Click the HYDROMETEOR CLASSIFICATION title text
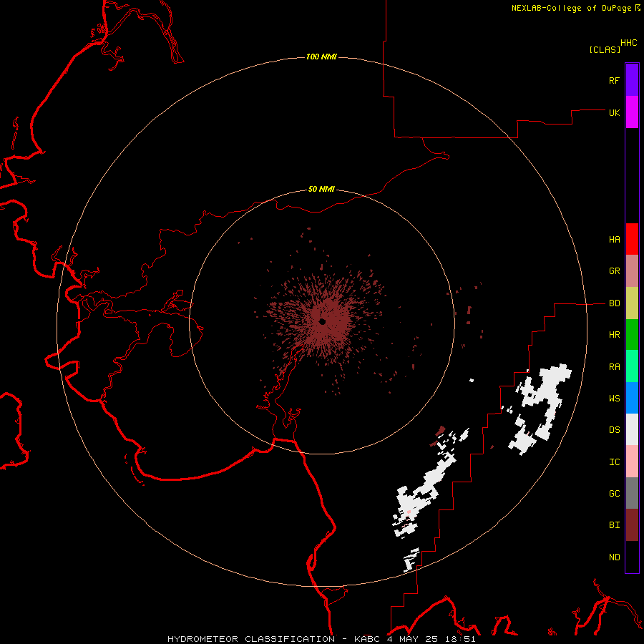 click(x=251, y=639)
